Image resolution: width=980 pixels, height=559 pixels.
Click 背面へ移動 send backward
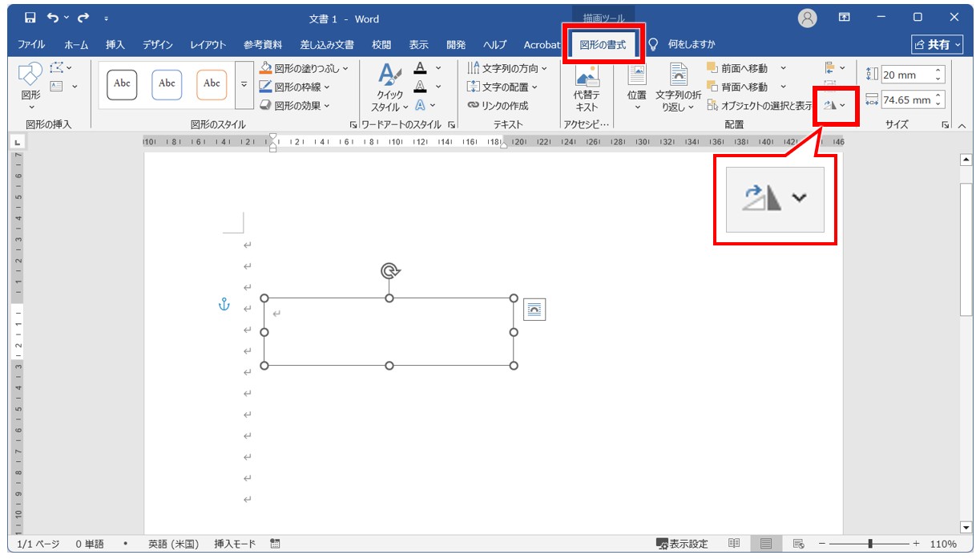point(738,87)
